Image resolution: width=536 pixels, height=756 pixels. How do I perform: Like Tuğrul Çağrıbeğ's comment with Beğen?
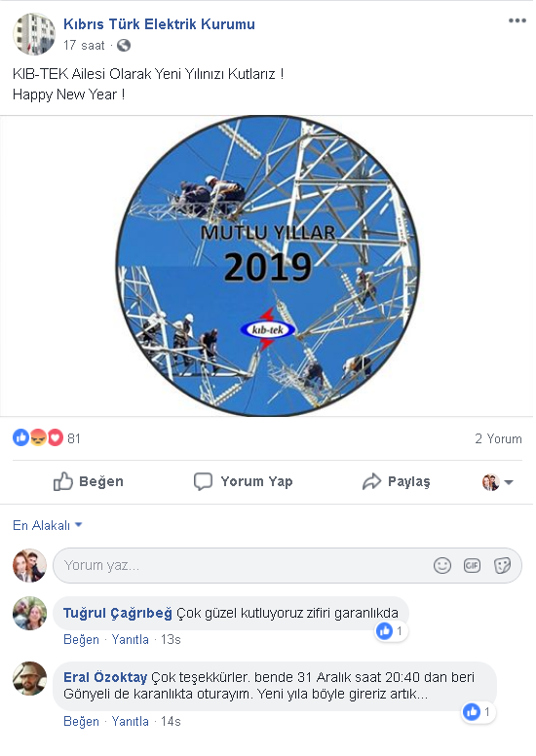[x=81, y=639]
